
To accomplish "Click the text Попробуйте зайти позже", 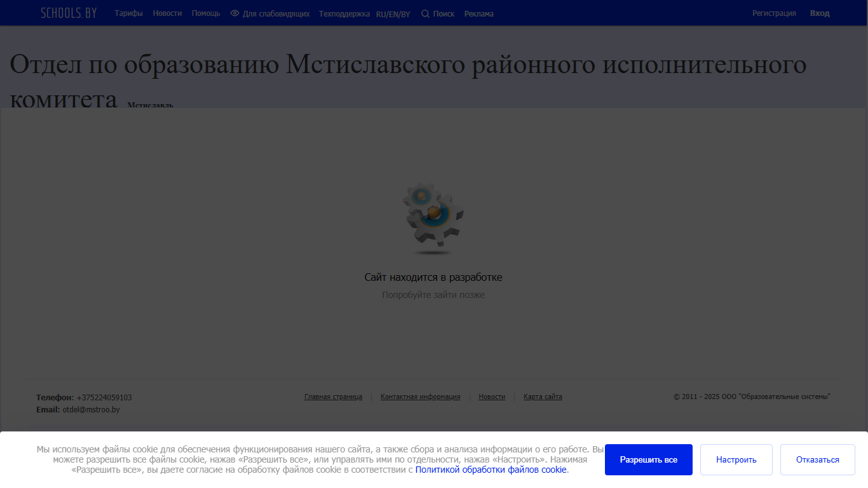I will (x=433, y=295).
